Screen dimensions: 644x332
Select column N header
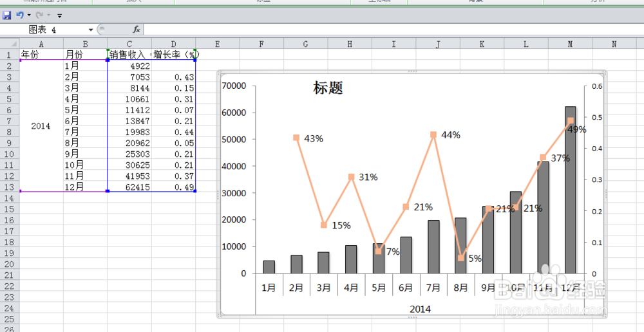coord(614,44)
